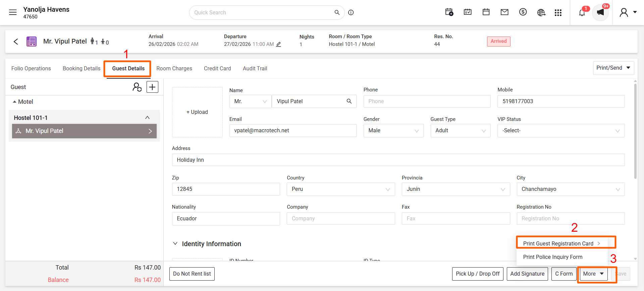
Task: Open the Mr. title dropdown
Action: 251,101
